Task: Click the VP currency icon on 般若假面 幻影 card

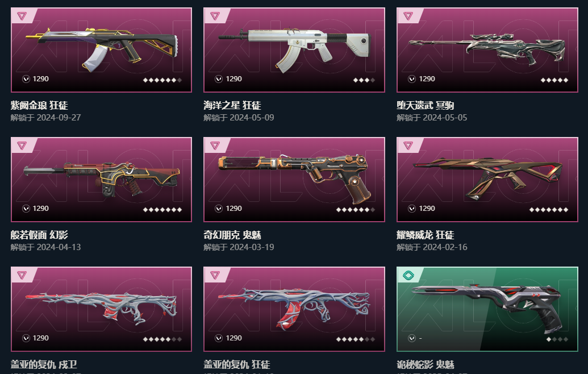Action: tap(26, 209)
